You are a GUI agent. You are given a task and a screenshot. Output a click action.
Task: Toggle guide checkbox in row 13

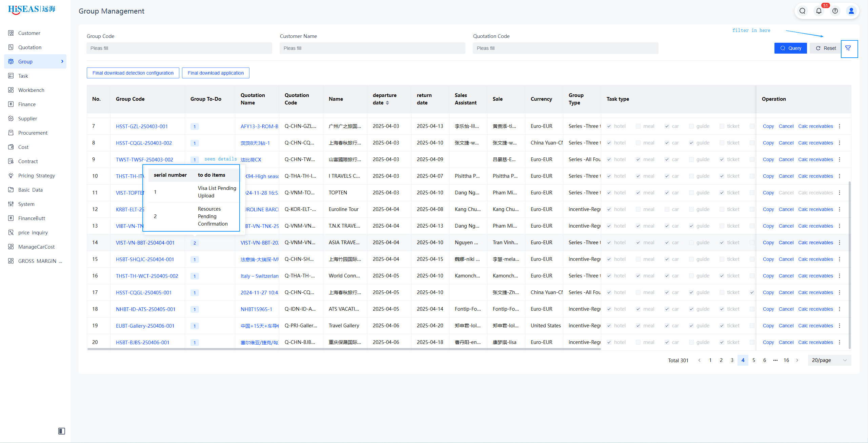click(x=691, y=226)
